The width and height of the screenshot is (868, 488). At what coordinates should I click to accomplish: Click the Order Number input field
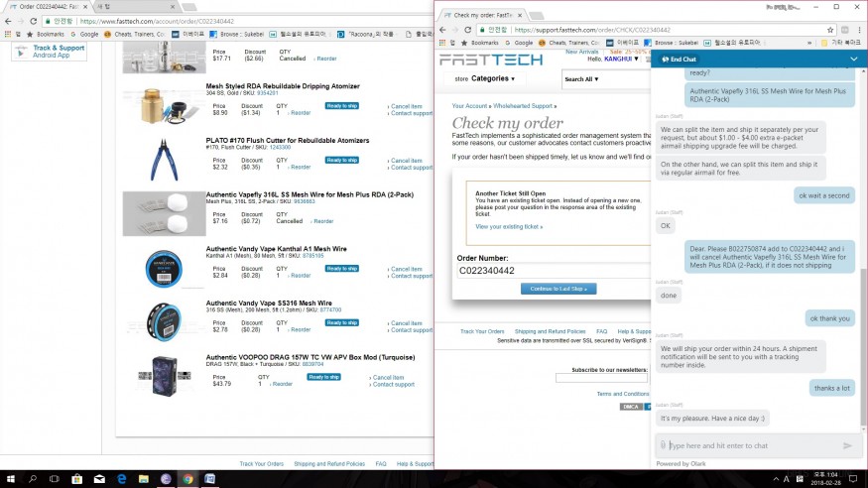(551, 271)
